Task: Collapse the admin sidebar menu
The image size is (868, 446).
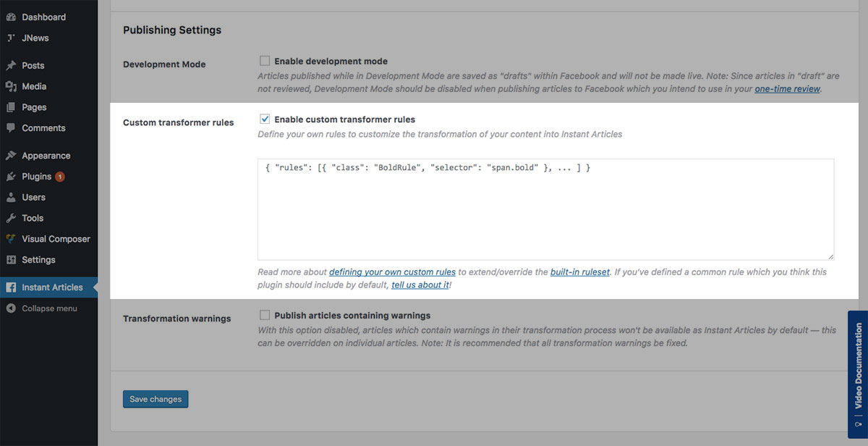Action: pos(48,308)
